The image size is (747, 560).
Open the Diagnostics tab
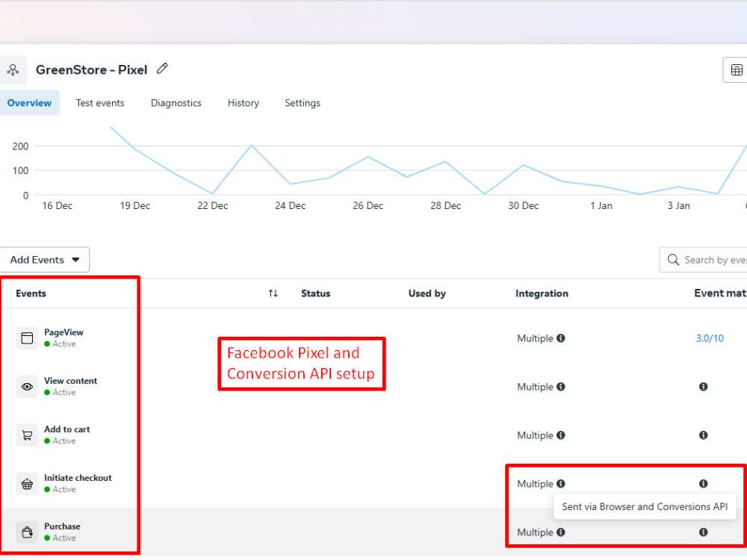pos(176,103)
